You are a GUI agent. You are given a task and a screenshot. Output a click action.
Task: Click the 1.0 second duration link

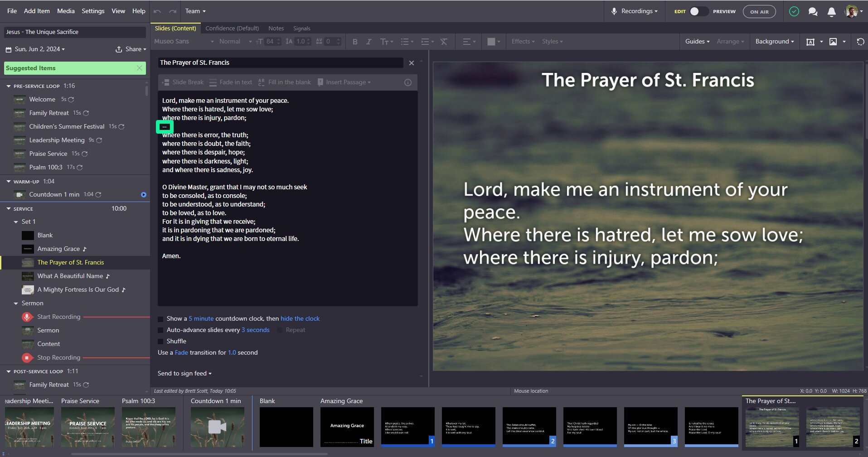tap(232, 353)
